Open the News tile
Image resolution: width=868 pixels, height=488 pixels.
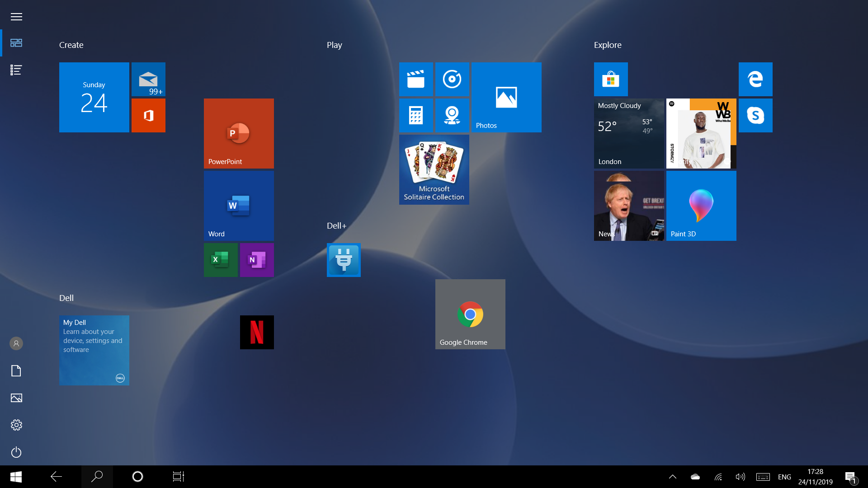tap(629, 206)
